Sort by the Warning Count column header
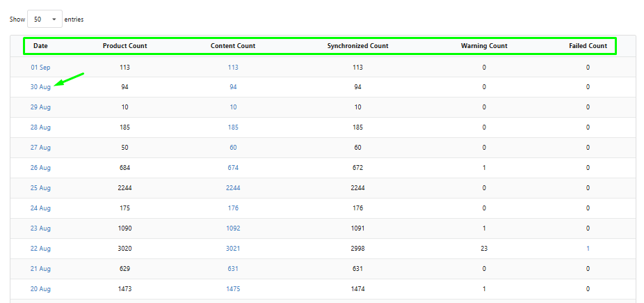This screenshot has height=303, width=644. pyautogui.click(x=484, y=46)
